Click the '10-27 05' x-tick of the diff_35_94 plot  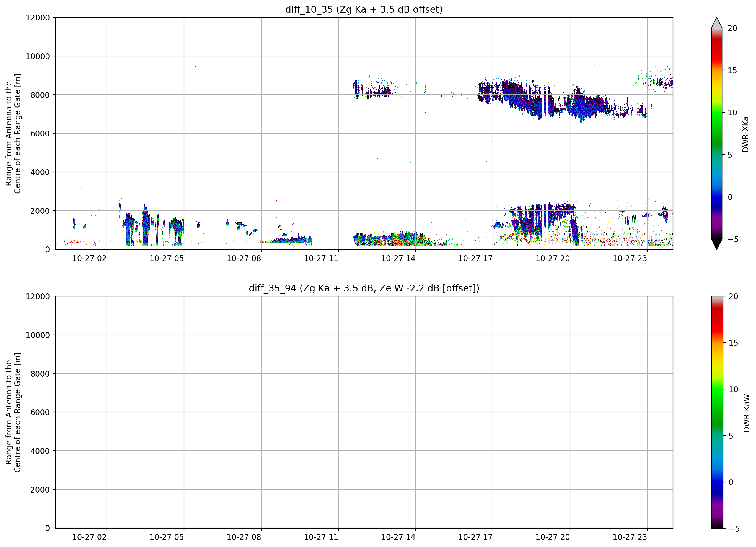point(167,537)
